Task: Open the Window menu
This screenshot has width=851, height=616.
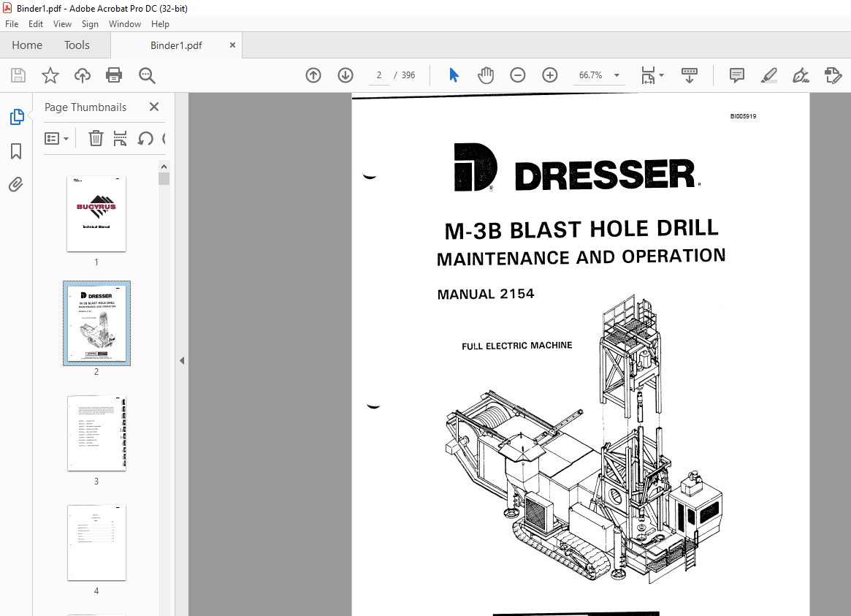Action: [125, 24]
